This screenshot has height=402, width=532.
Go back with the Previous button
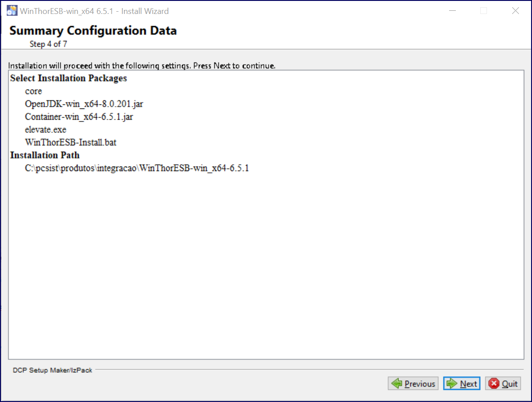click(x=413, y=384)
